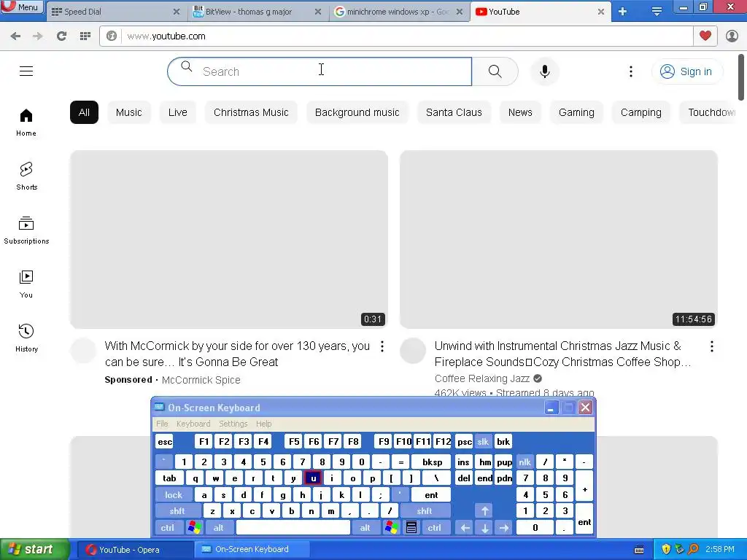Open a new tab with plus button
The image size is (747, 560).
(623, 12)
